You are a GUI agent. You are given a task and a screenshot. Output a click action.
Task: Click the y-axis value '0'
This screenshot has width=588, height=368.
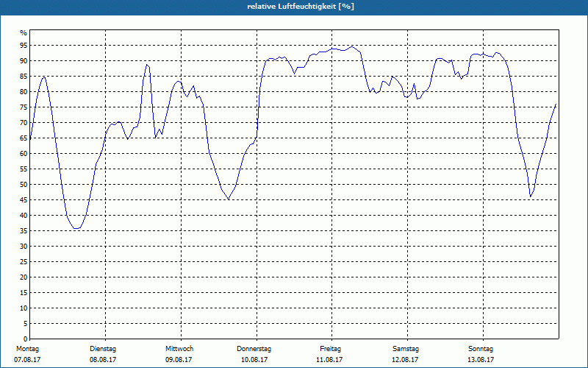[x=26, y=339]
